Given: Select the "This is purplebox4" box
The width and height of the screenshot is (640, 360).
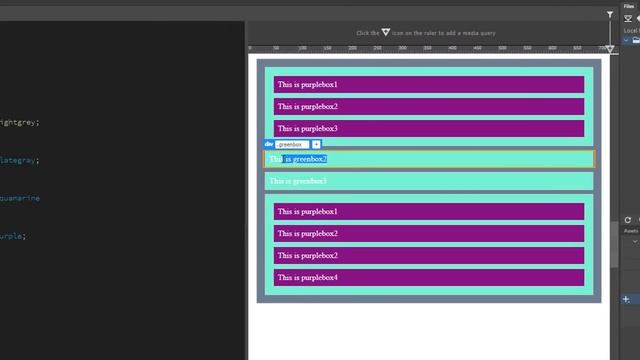Looking at the screenshot, I should pos(429,278).
